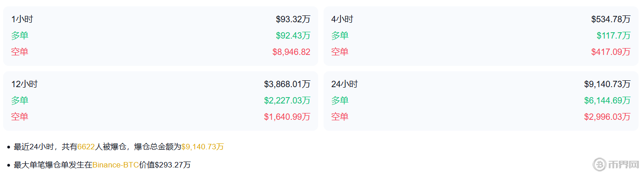The width and height of the screenshot is (644, 177).
Task: Click the 多单 value $117.7万
Action: point(614,35)
